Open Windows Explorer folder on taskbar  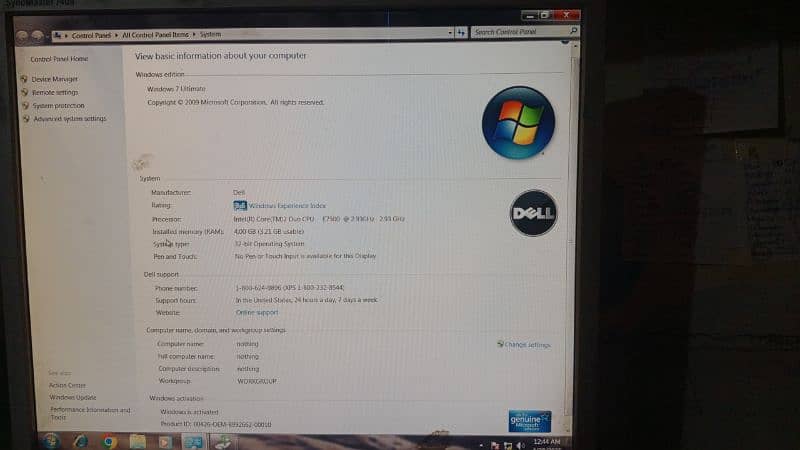point(137,441)
